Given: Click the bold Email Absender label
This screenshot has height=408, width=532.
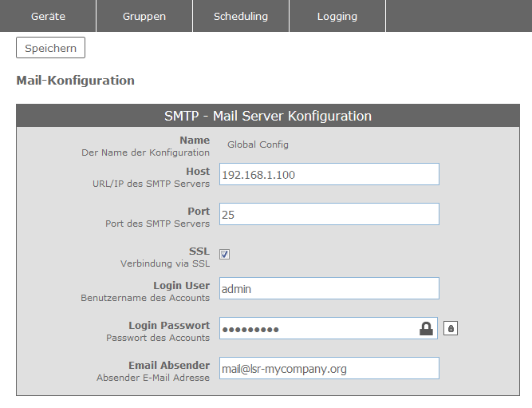Looking at the screenshot, I should 169,365.
